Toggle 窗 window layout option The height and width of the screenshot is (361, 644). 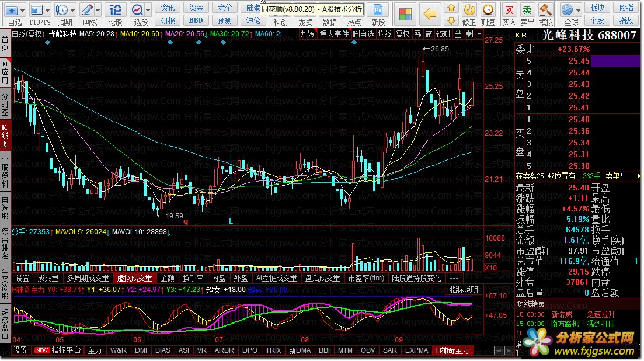(x=429, y=34)
